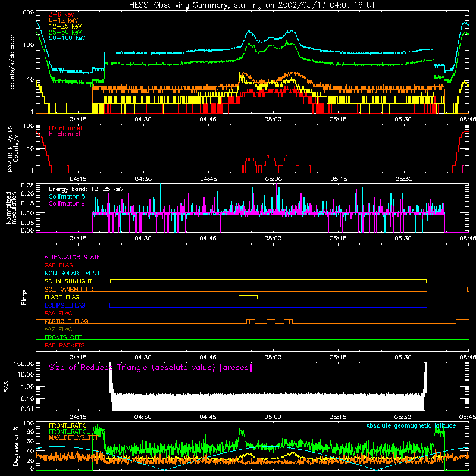Click the SAA_FLAG label
Screen dimensions: 476x476
coord(58,314)
